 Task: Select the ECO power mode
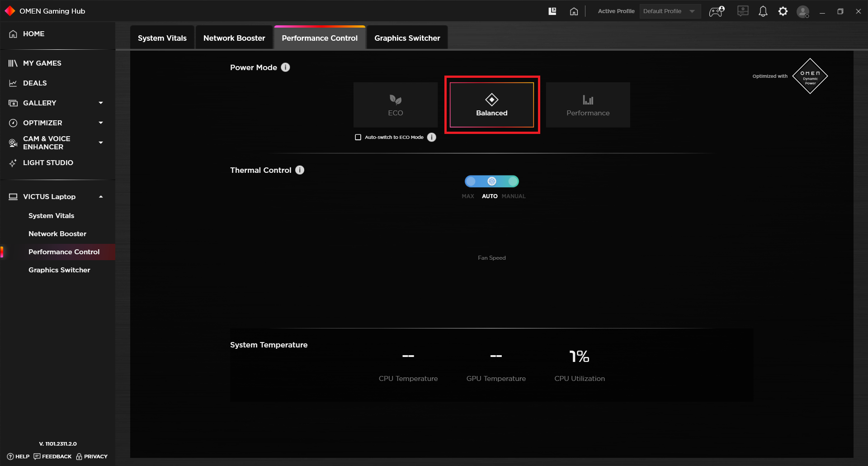396,105
